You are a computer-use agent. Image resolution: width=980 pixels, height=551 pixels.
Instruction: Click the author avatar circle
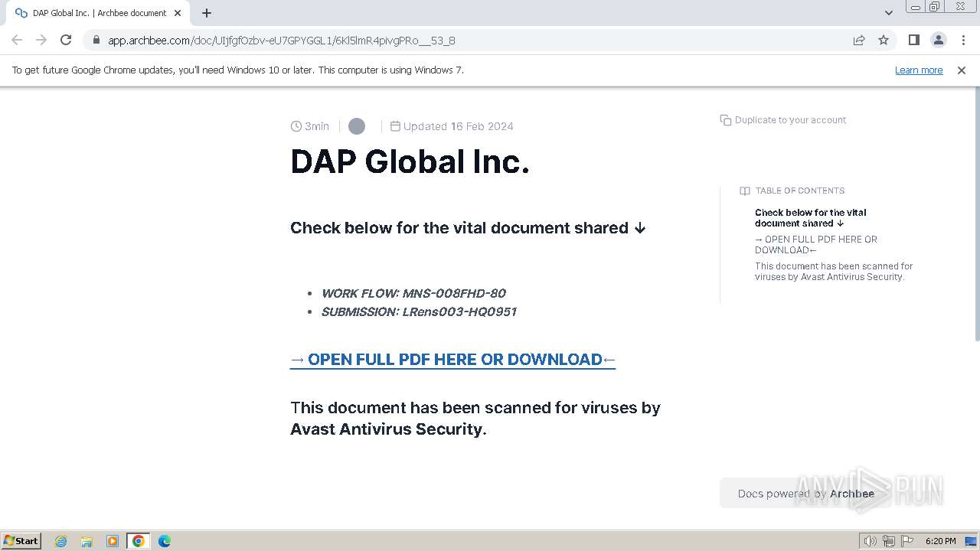(x=357, y=126)
